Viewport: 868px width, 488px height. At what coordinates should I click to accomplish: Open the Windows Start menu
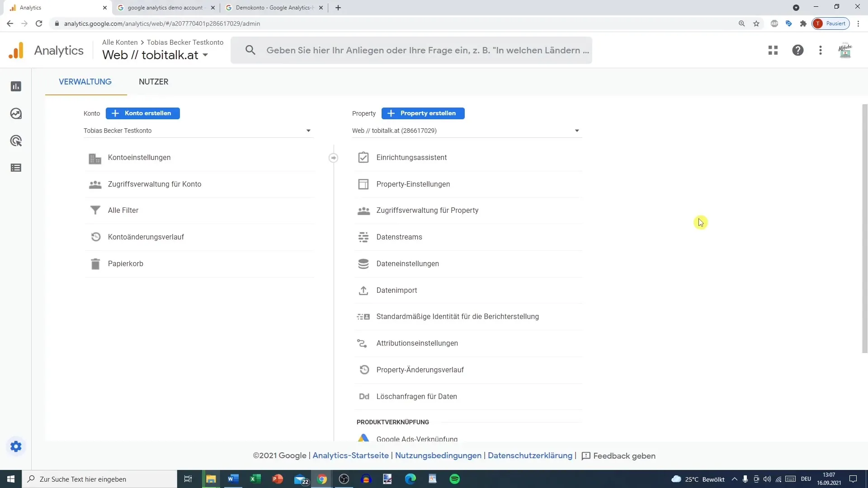click(11, 479)
